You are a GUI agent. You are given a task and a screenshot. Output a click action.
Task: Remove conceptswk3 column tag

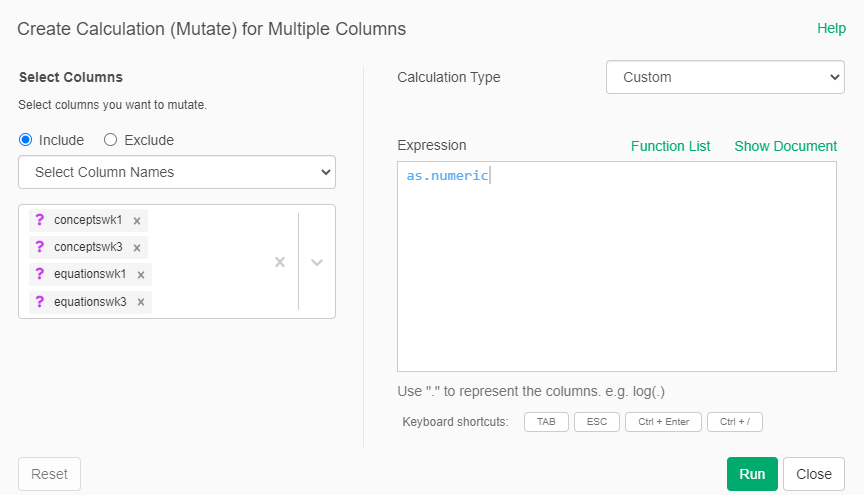137,248
